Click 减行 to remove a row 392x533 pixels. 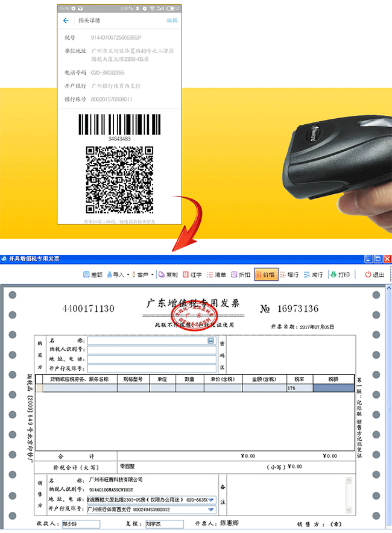[x=314, y=274]
